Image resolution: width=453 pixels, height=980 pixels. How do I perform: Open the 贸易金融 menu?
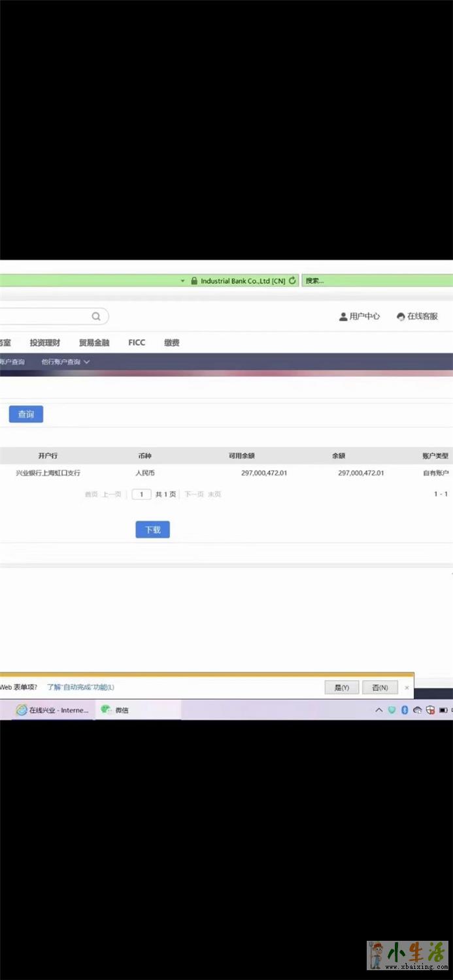tap(94, 343)
